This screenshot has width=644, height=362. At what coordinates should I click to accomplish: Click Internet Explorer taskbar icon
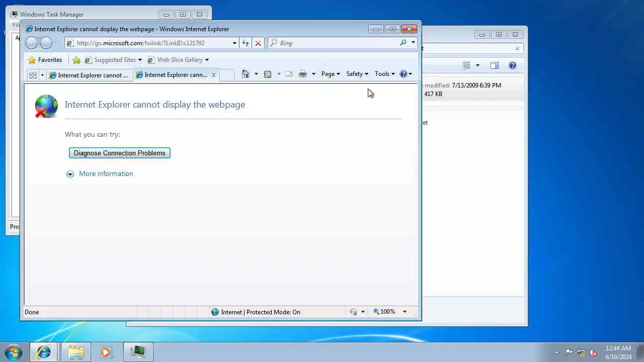(44, 352)
